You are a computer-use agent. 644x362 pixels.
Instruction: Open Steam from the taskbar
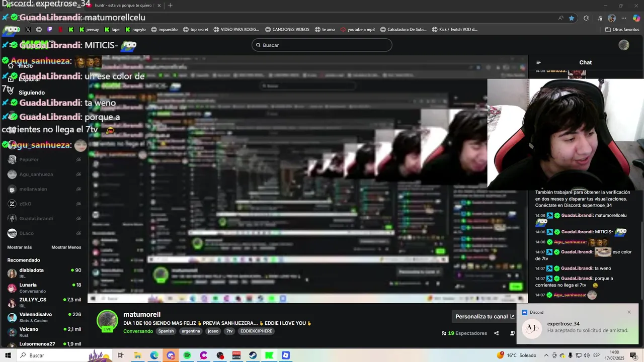point(253,355)
